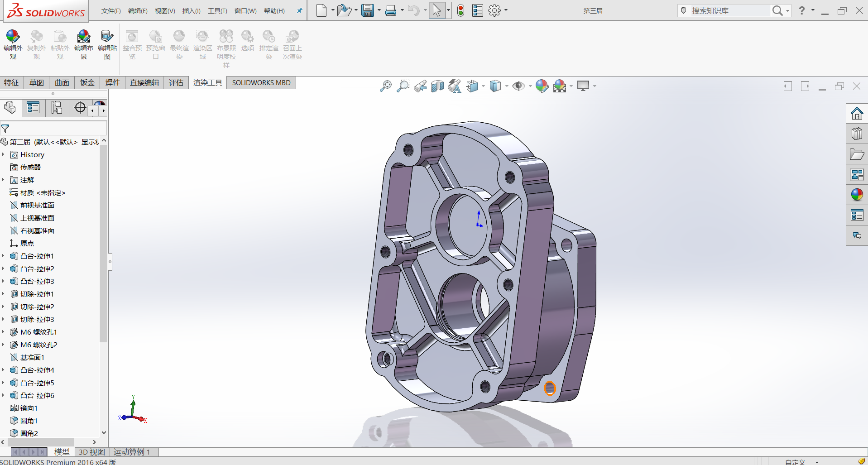The image size is (868, 465).
Task: Pin the menu bar with the pushpin
Action: point(299,11)
